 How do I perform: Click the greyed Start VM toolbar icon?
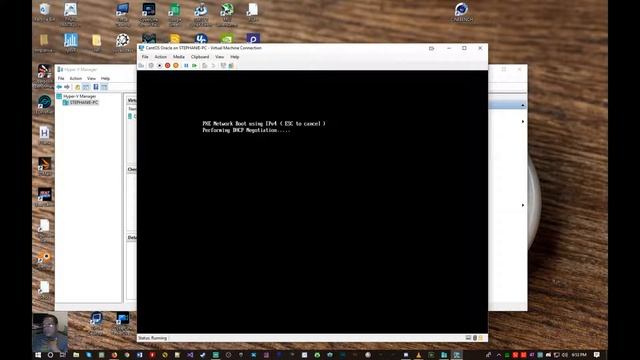tap(151, 65)
